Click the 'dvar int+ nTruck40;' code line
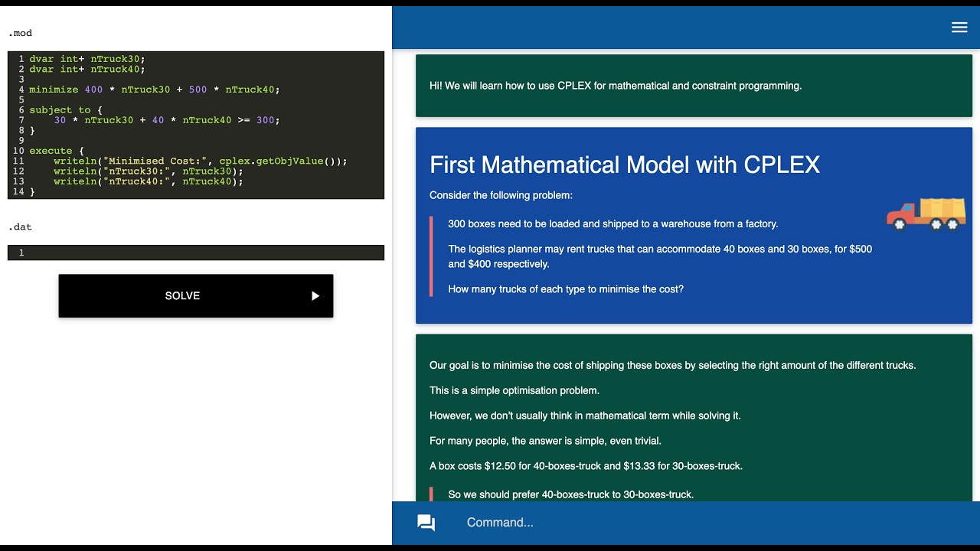 (x=87, y=69)
